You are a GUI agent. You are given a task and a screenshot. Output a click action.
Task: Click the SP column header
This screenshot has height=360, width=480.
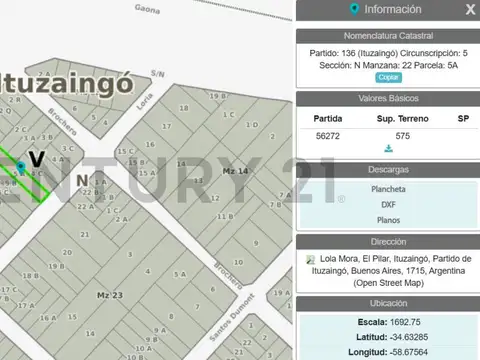463,119
